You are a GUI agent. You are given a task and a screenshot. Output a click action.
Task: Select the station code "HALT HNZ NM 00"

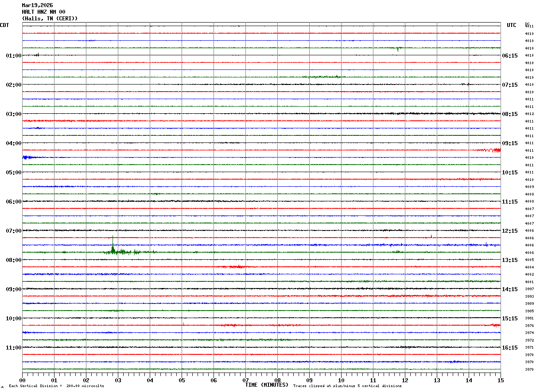tap(43, 12)
